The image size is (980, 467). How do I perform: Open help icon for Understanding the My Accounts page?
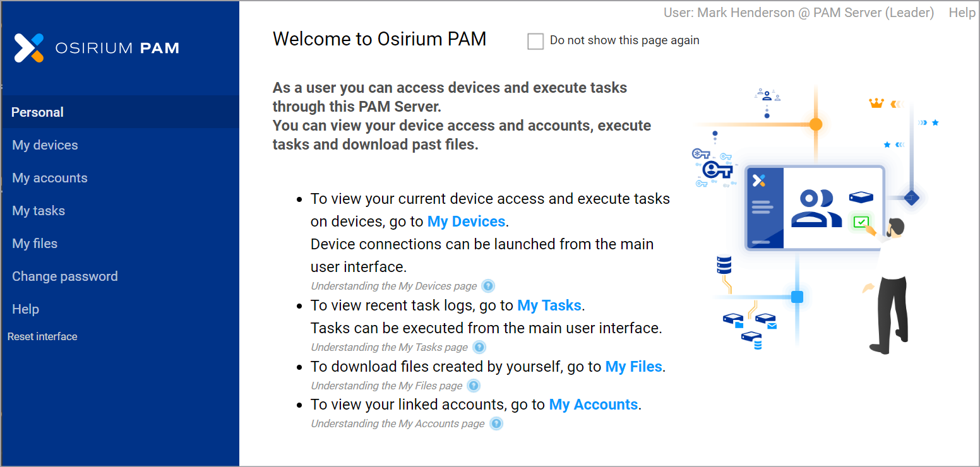point(496,423)
